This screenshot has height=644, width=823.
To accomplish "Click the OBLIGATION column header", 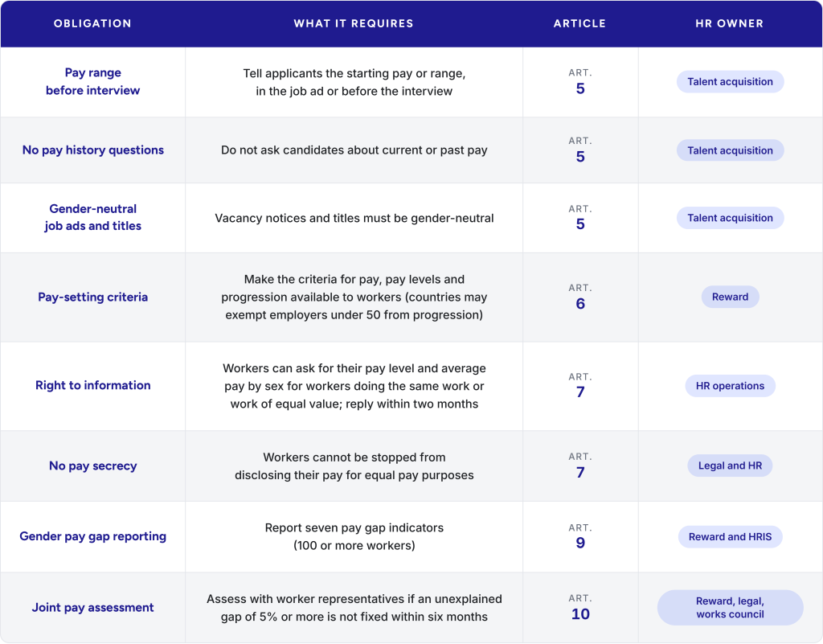I will coord(92,23).
